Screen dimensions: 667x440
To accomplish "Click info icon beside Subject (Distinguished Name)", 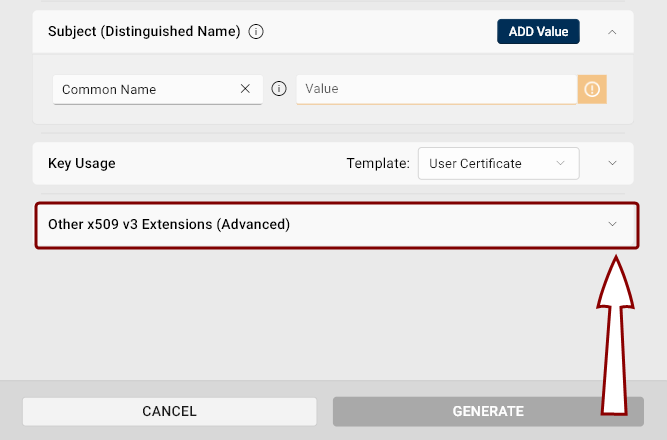I will pyautogui.click(x=256, y=31).
